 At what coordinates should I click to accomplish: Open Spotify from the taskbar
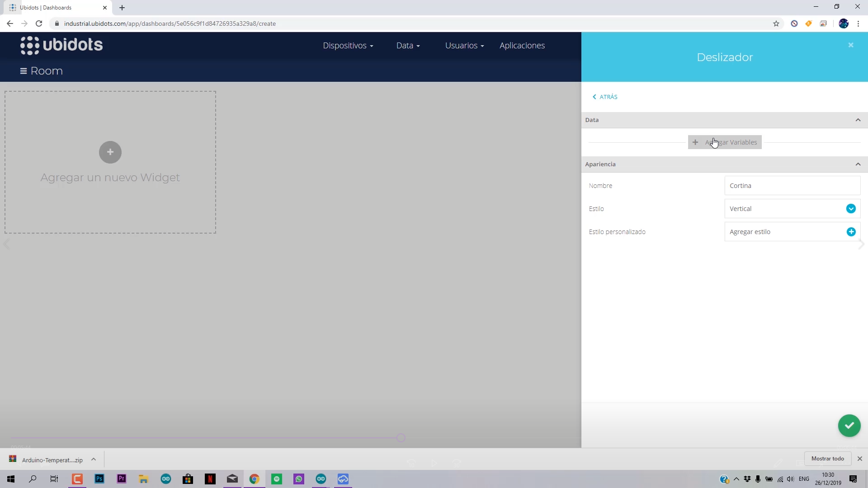(277, 479)
